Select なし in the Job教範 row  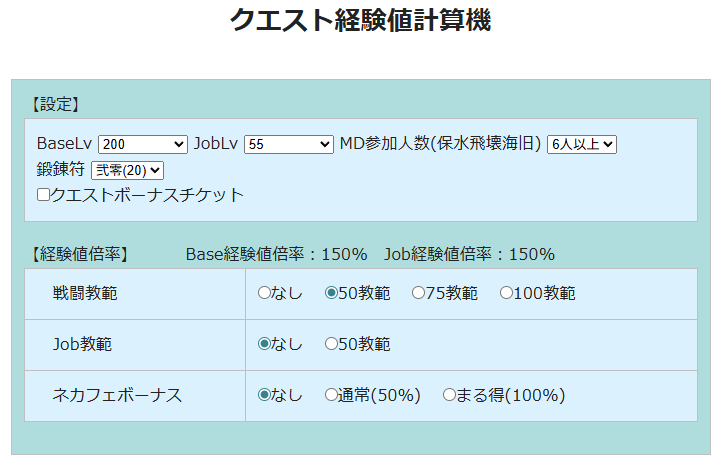click(265, 344)
